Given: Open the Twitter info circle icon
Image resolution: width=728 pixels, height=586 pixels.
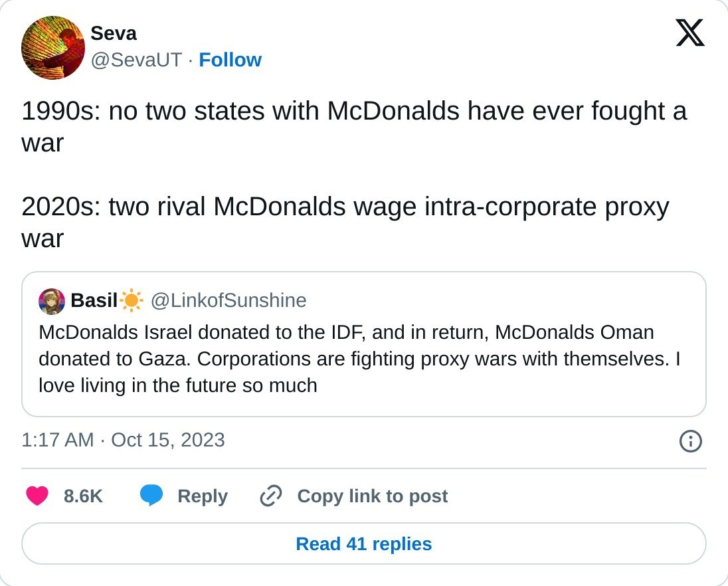Looking at the screenshot, I should (691, 441).
